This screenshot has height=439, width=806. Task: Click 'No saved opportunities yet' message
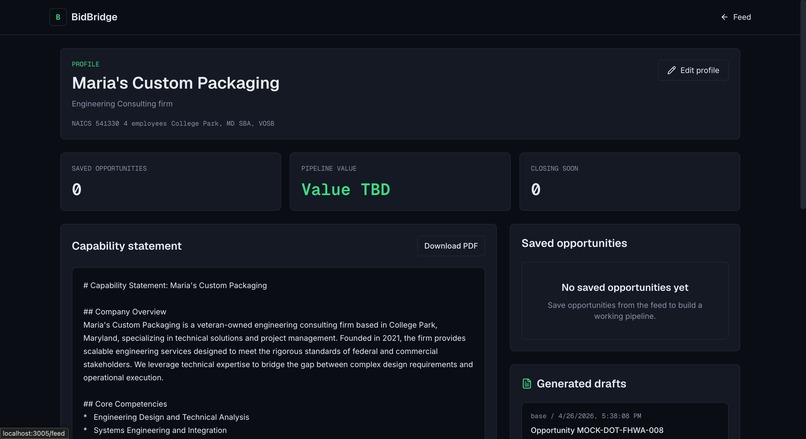[x=625, y=287]
